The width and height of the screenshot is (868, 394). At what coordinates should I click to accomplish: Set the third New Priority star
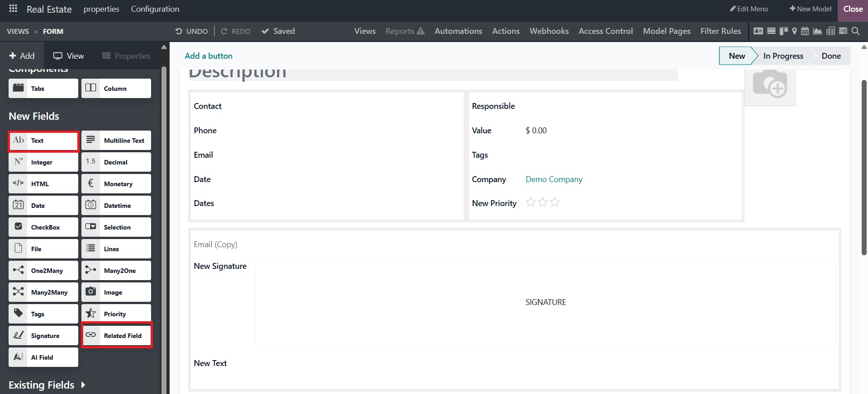tap(555, 202)
